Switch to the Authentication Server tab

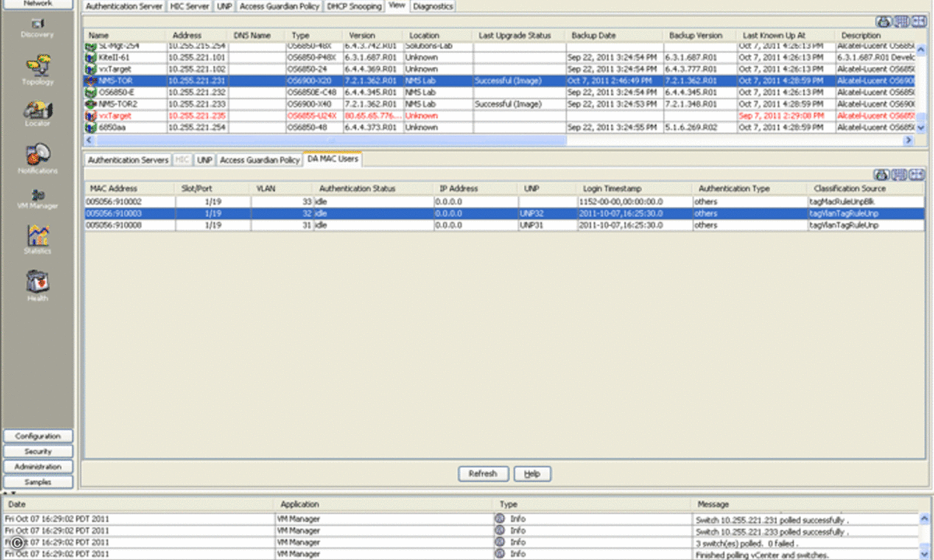point(124,6)
